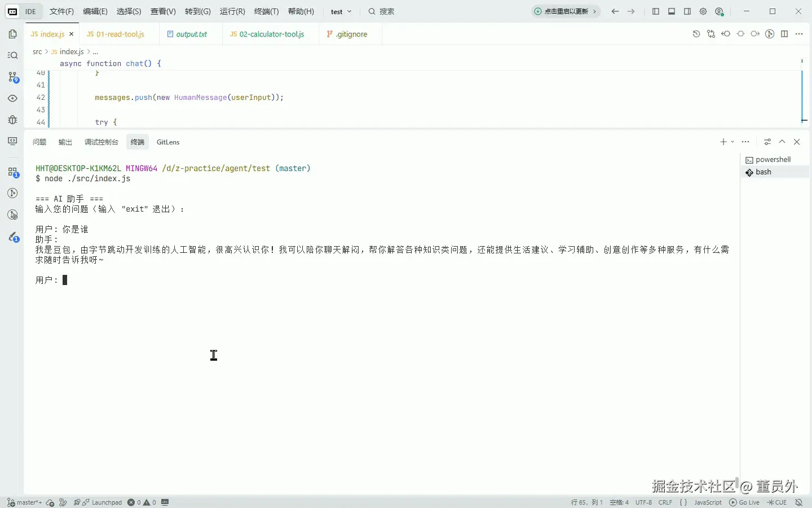Open Source Control view in activity bar
The height and width of the screenshot is (508, 812).
[13, 77]
